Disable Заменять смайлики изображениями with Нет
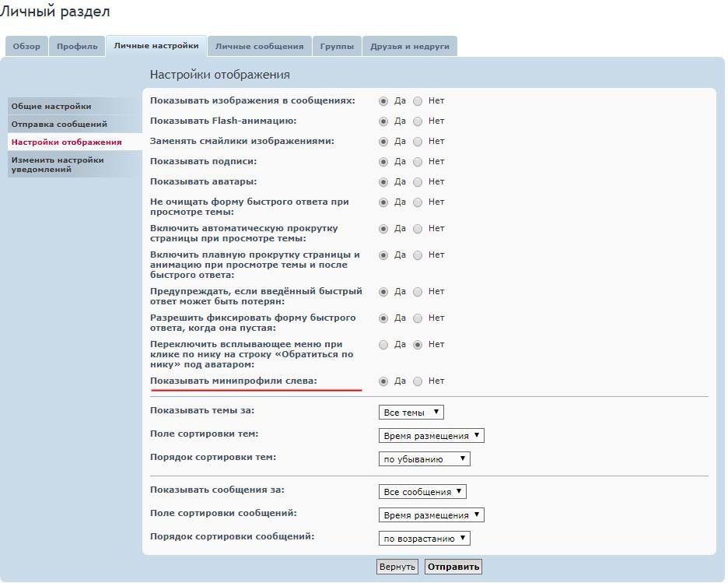This screenshot has height=583, width=728. point(418,142)
